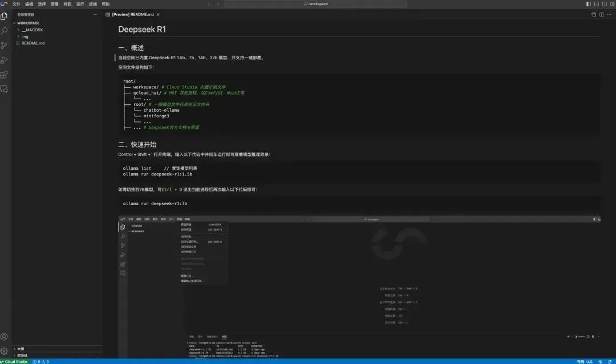Click Show Source icon in editor toolbar
The width and height of the screenshot is (616, 364).
click(x=594, y=14)
